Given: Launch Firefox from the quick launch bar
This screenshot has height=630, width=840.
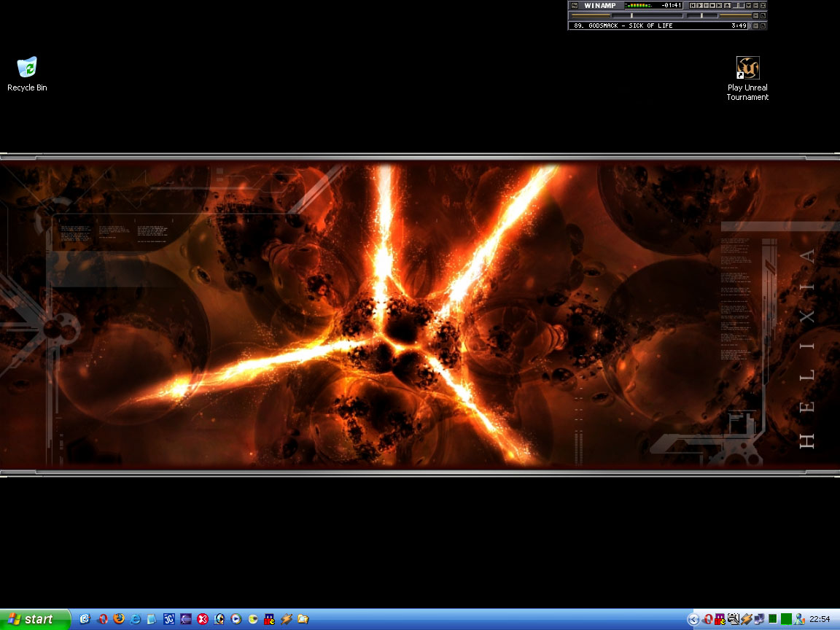Looking at the screenshot, I should tap(119, 619).
